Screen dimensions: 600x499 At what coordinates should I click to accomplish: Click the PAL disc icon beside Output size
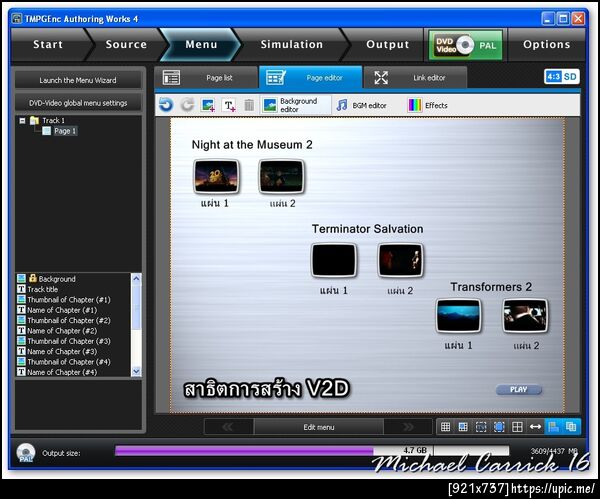tap(26, 453)
